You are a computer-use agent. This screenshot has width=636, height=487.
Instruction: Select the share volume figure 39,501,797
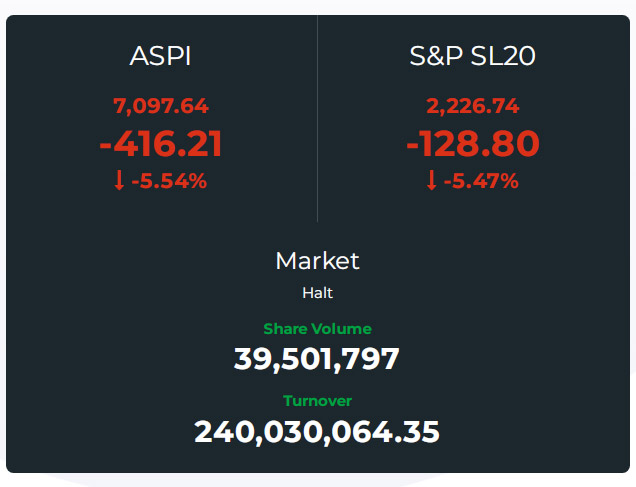(x=317, y=359)
